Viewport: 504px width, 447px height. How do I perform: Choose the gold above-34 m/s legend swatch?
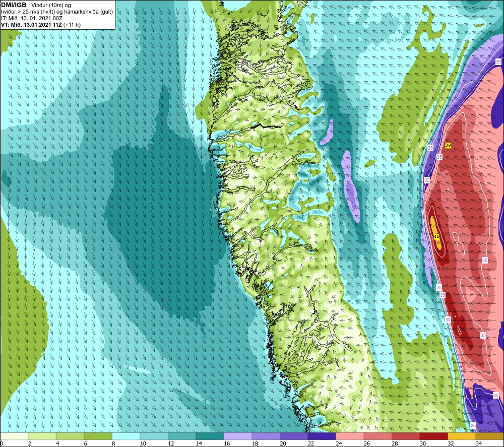[x=489, y=436]
